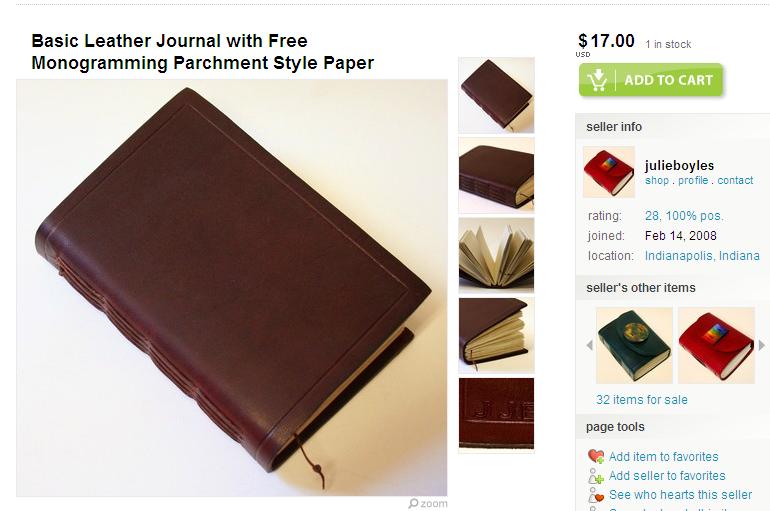This screenshot has height=511, width=770.
Task: Click the main leather journal photo
Action: click(x=232, y=288)
